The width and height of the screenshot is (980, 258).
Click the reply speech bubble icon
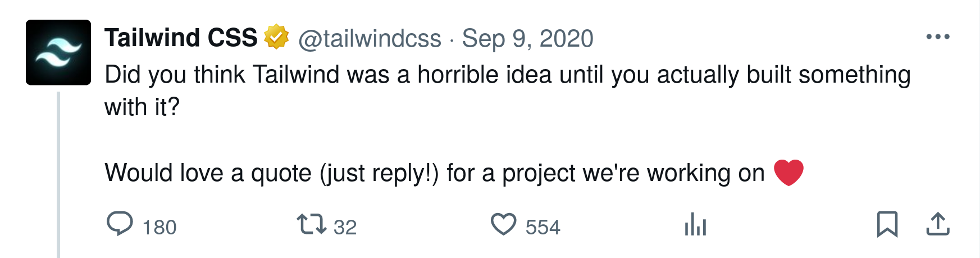tap(119, 224)
